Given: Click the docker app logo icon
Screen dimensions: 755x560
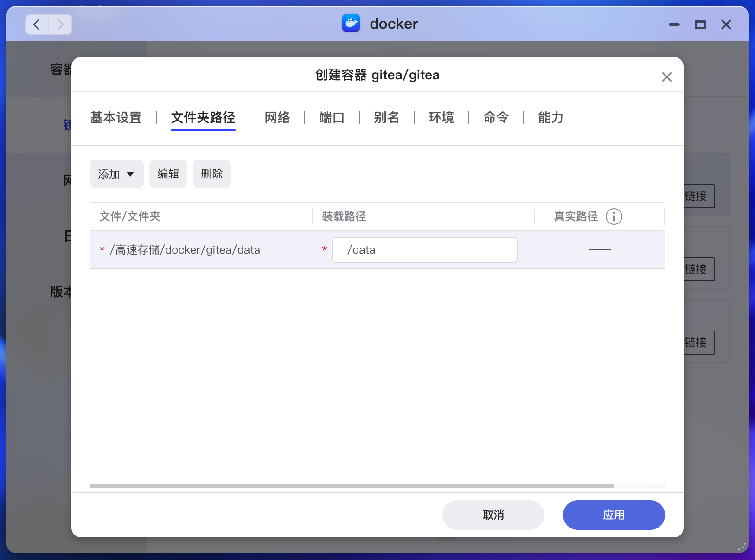Looking at the screenshot, I should 351,23.
